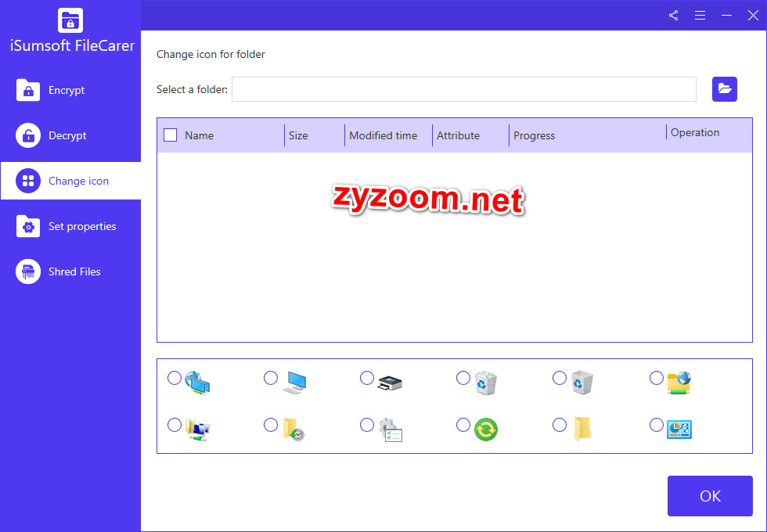Screen dimensions: 767x532
Task: Click the printer icon image
Action: click(x=390, y=383)
